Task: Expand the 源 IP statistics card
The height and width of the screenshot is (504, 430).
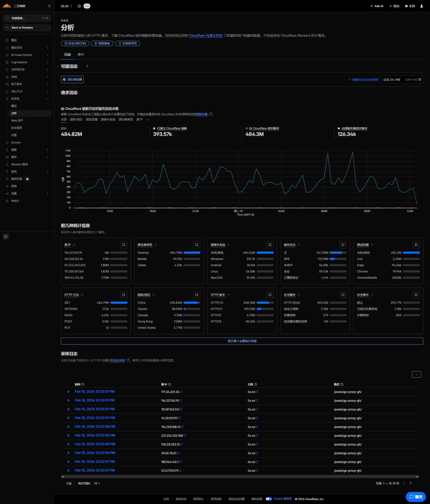Action: click(x=124, y=245)
